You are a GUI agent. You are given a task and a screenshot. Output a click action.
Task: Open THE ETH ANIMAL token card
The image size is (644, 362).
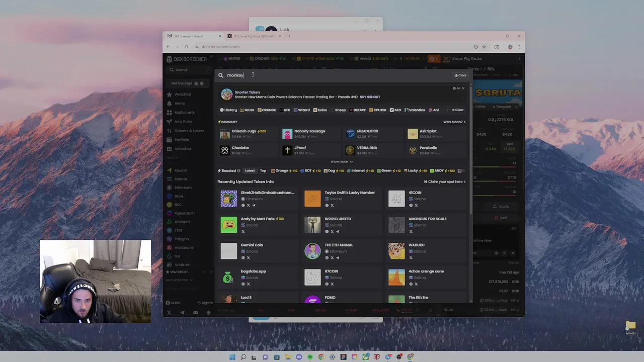(x=342, y=251)
